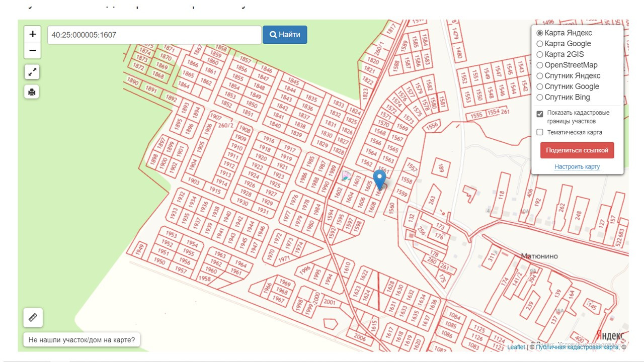Viewport: 644px width, 362px height.
Task: Zoom out with the minus button
Action: pos(33,51)
